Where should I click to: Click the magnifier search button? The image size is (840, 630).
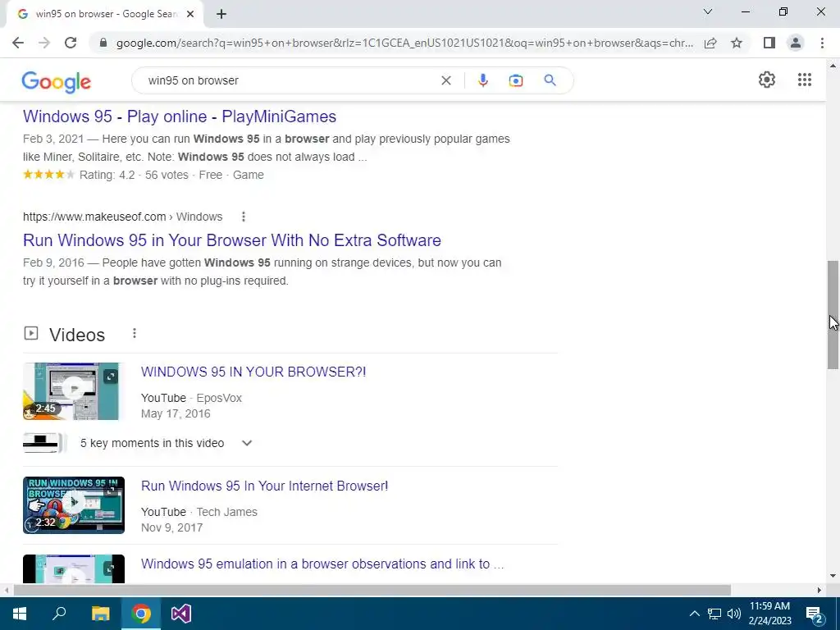tap(550, 80)
